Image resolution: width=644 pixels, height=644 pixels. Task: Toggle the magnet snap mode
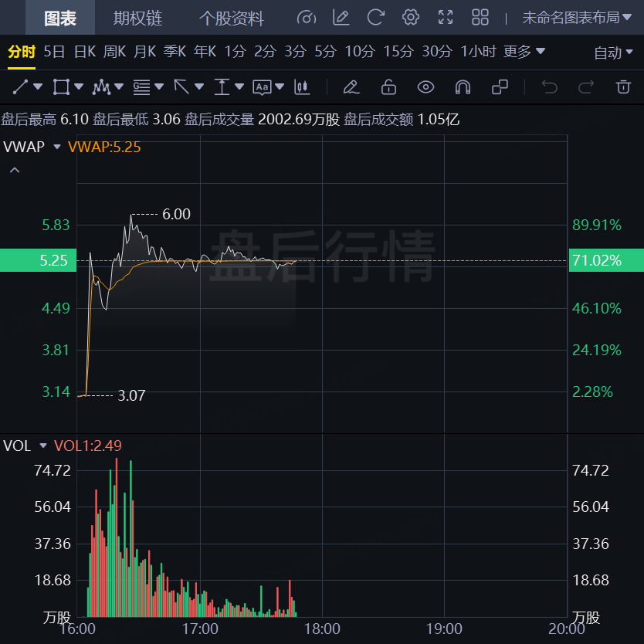point(463,87)
